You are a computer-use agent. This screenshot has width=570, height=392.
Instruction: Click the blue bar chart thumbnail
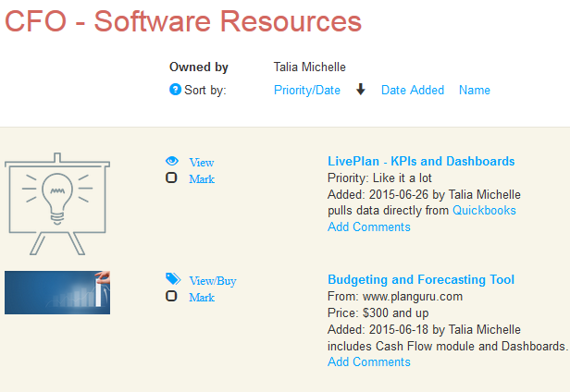[57, 292]
